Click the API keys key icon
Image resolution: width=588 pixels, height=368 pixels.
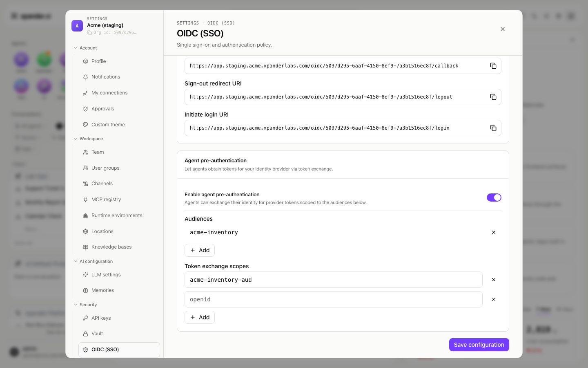85,318
